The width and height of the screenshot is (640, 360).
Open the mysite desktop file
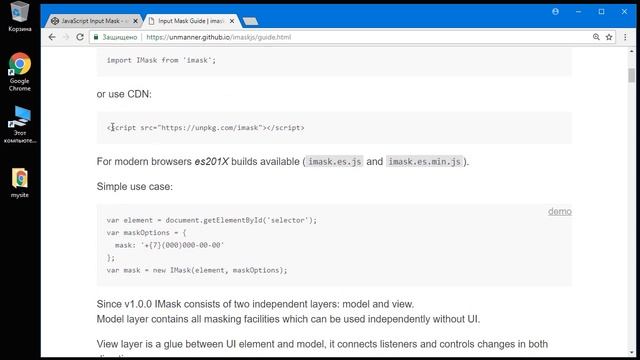coord(19,183)
